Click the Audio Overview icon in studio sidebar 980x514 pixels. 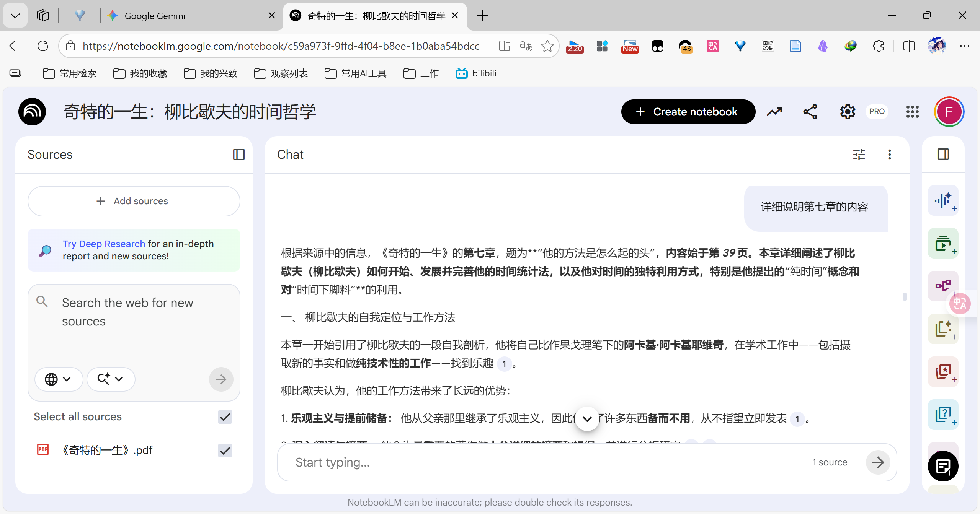point(942,200)
